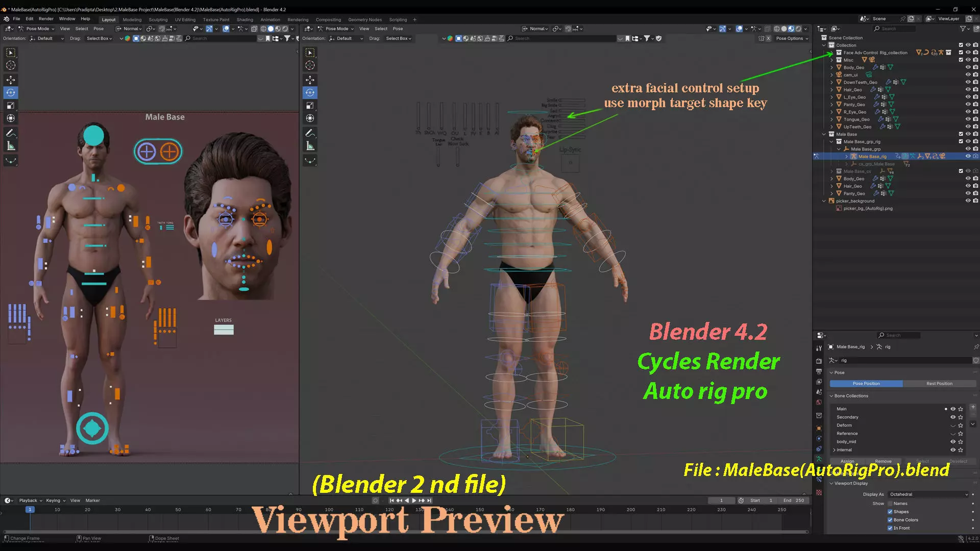This screenshot has height=551, width=980.
Task: Click the Assign bone collection button
Action: click(847, 461)
